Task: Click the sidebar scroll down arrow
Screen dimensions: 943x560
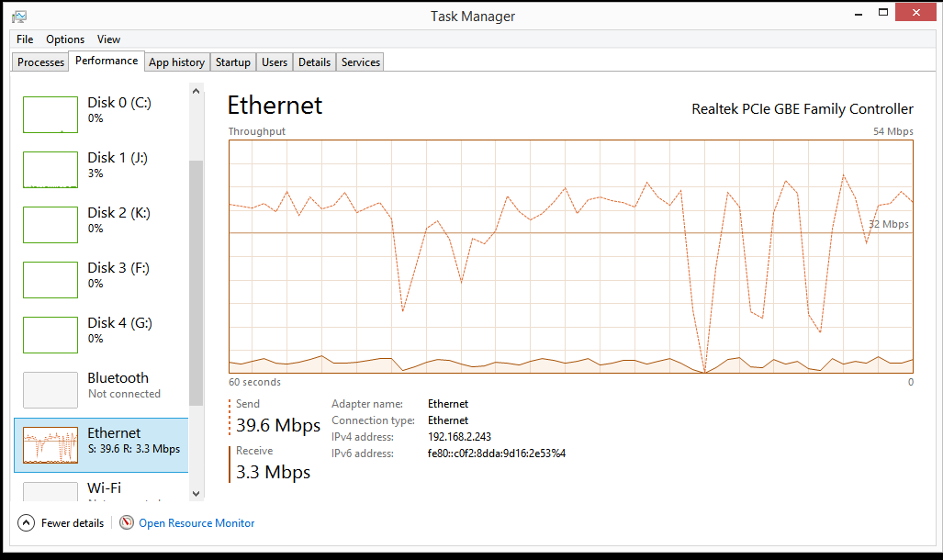Action: click(x=196, y=494)
